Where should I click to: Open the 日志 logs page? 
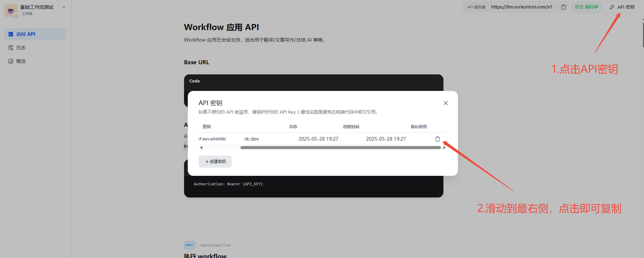pyautogui.click(x=21, y=48)
